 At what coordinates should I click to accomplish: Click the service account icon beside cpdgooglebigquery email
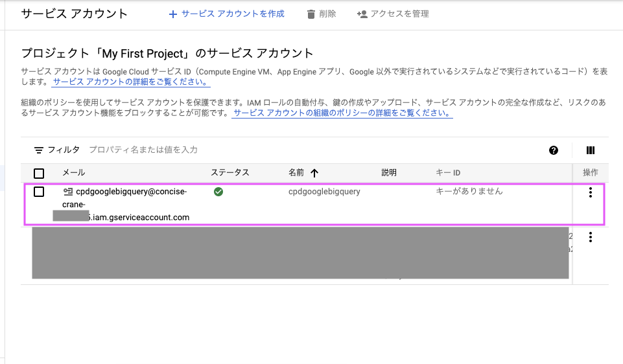click(x=68, y=192)
